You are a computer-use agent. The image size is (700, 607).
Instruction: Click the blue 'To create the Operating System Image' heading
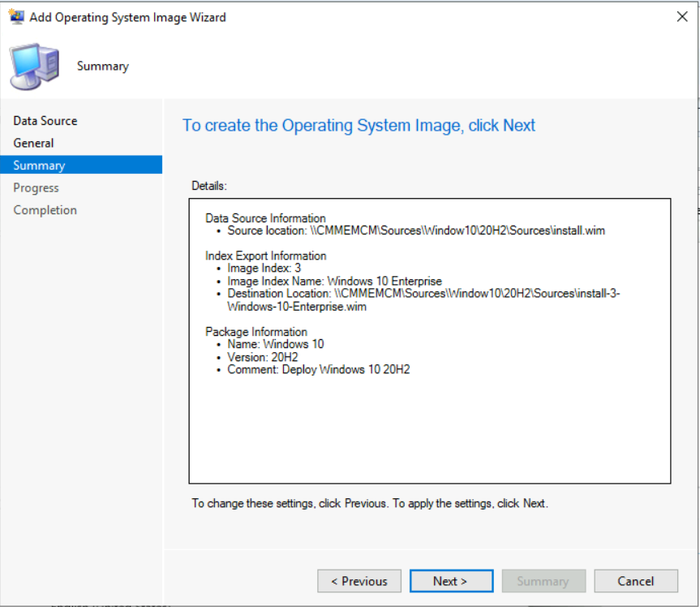359,126
